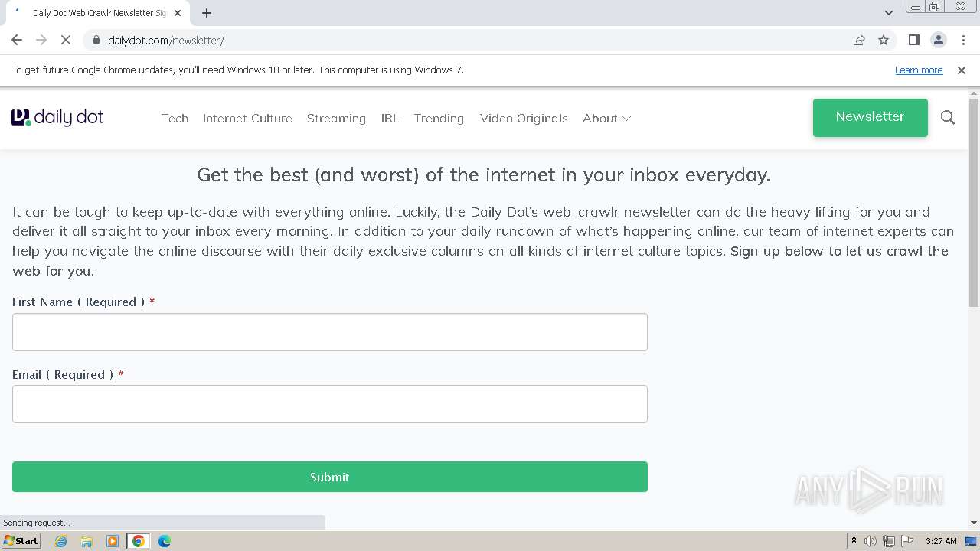This screenshot has height=551, width=980.
Task: Click the green Newsletter button
Action: click(871, 118)
